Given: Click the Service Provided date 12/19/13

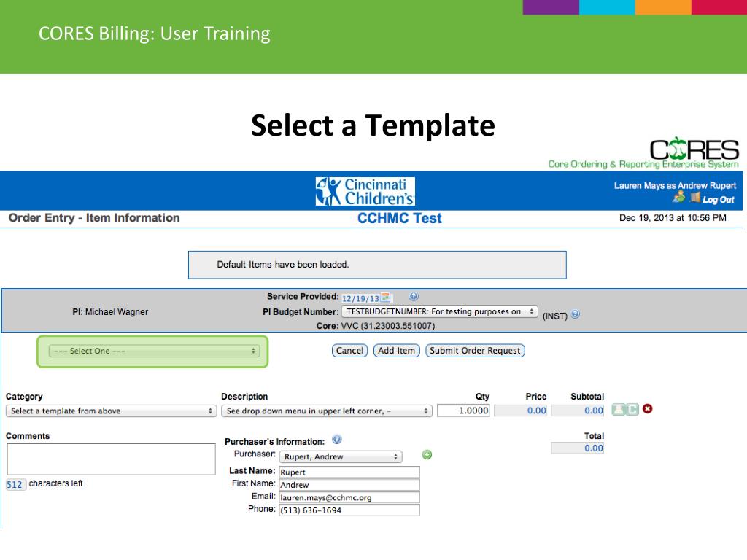Looking at the screenshot, I should tap(360, 298).
